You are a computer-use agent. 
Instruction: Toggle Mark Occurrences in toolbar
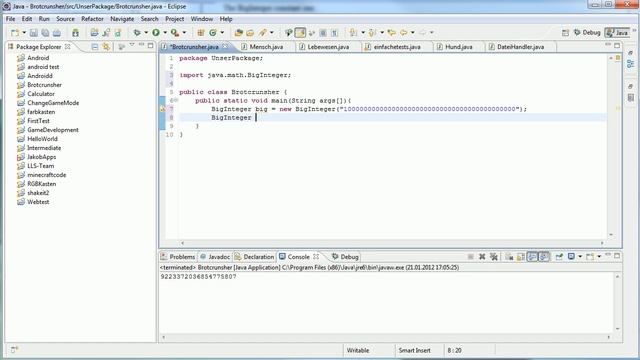click(x=300, y=33)
